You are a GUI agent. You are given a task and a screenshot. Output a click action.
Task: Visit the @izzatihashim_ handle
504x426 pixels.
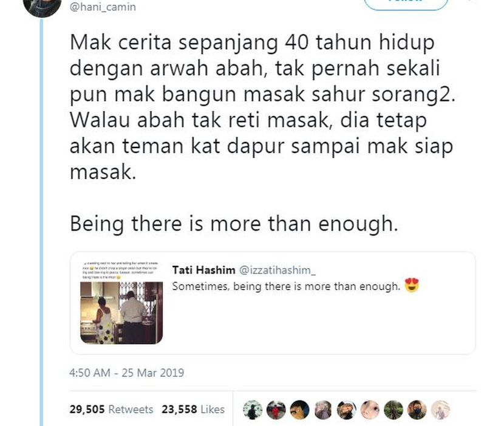point(277,270)
